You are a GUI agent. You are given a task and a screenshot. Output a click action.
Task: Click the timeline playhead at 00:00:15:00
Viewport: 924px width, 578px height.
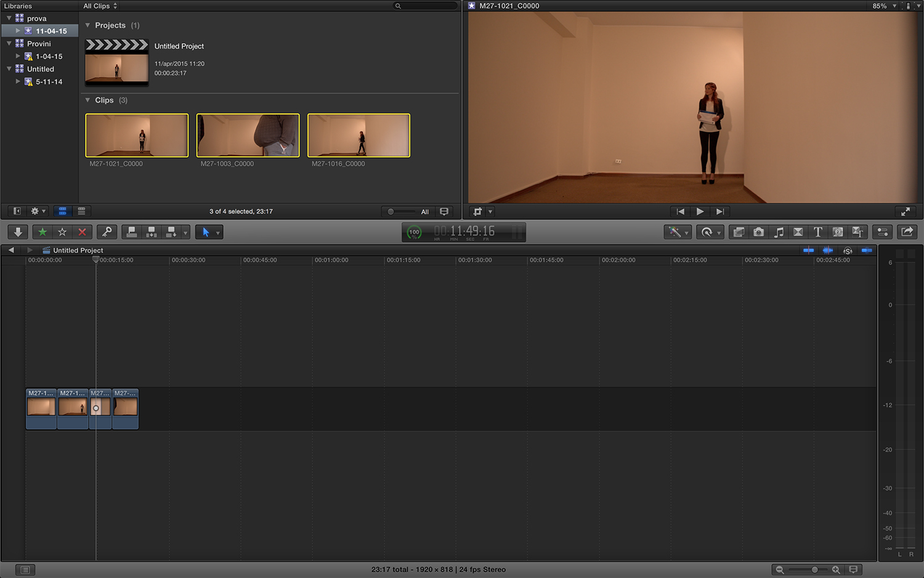[x=95, y=259]
